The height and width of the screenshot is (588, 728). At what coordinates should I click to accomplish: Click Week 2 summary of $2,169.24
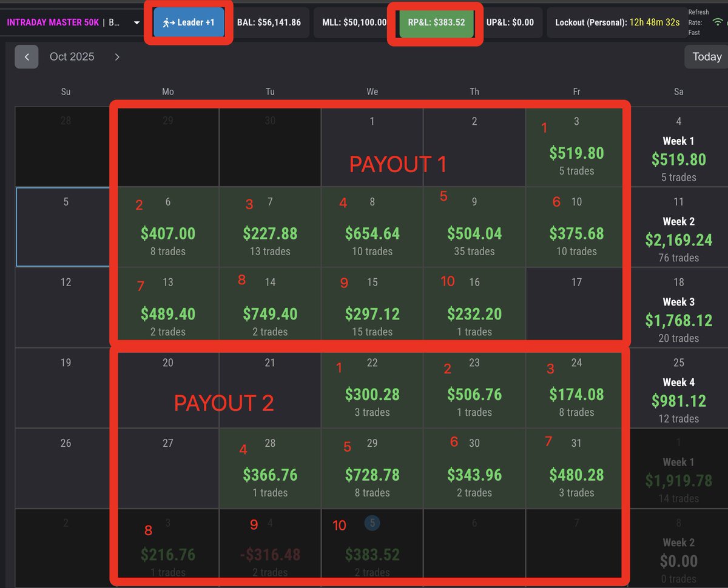click(x=678, y=227)
